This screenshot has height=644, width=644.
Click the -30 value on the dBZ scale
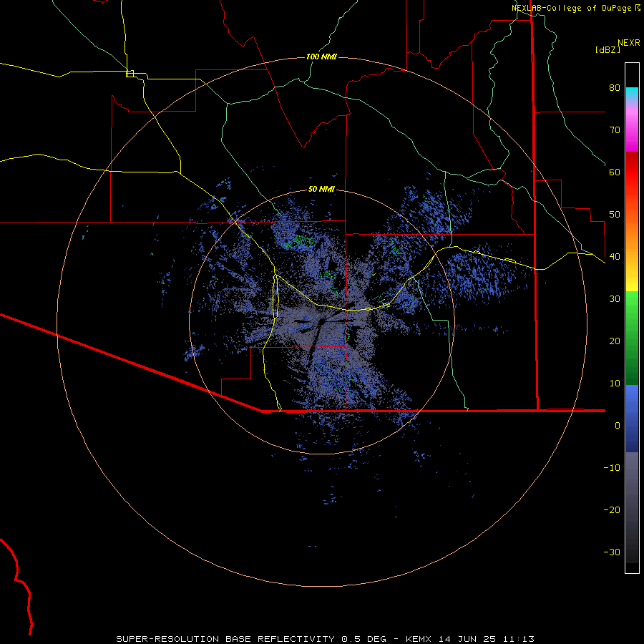[612, 552]
